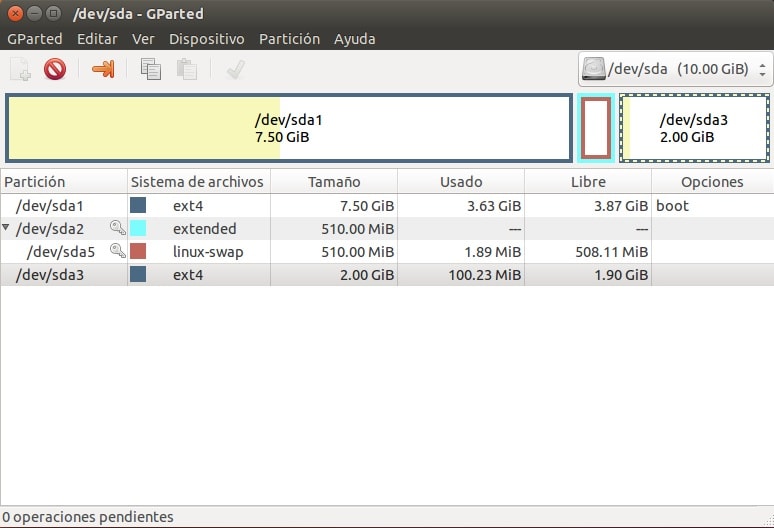Open the GParted menu
Screen dimensions: 774x528
[35, 39]
